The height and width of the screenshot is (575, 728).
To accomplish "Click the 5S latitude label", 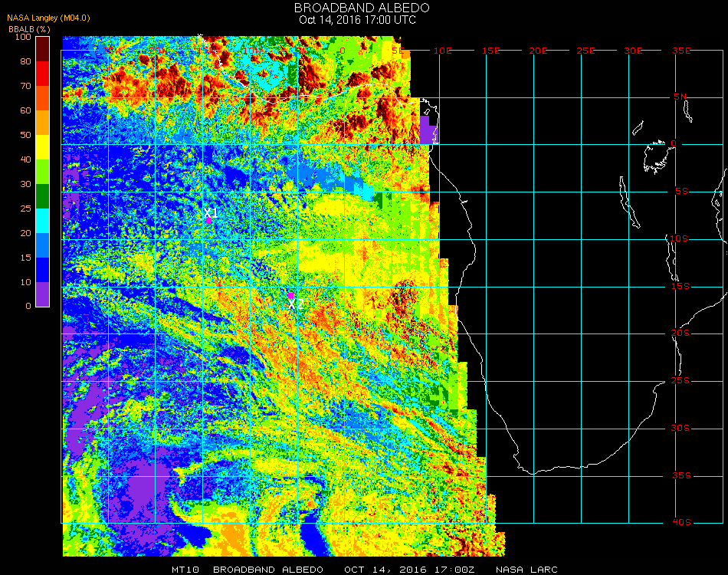I will tap(681, 192).
